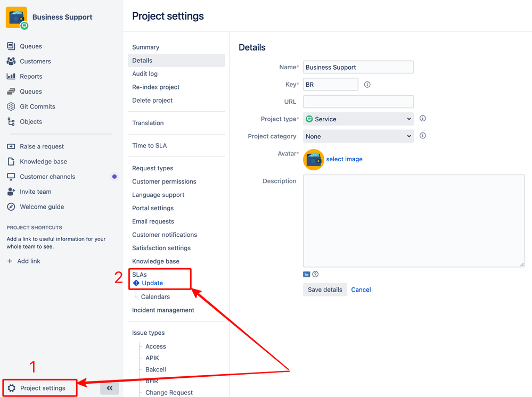Open Translation settings
The height and width of the screenshot is (397, 532).
148,123
